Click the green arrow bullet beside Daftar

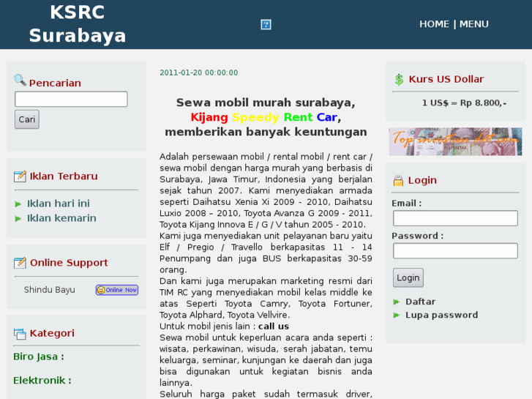click(x=397, y=302)
